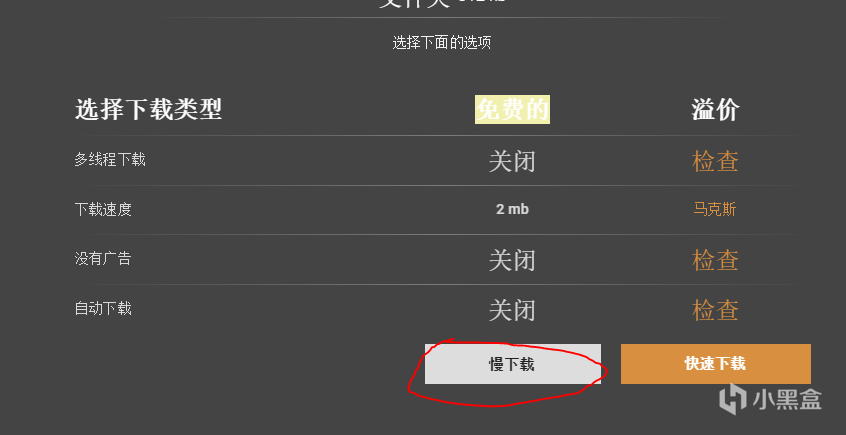
Task: Click the 自动下载 row label
Action: 103,309
